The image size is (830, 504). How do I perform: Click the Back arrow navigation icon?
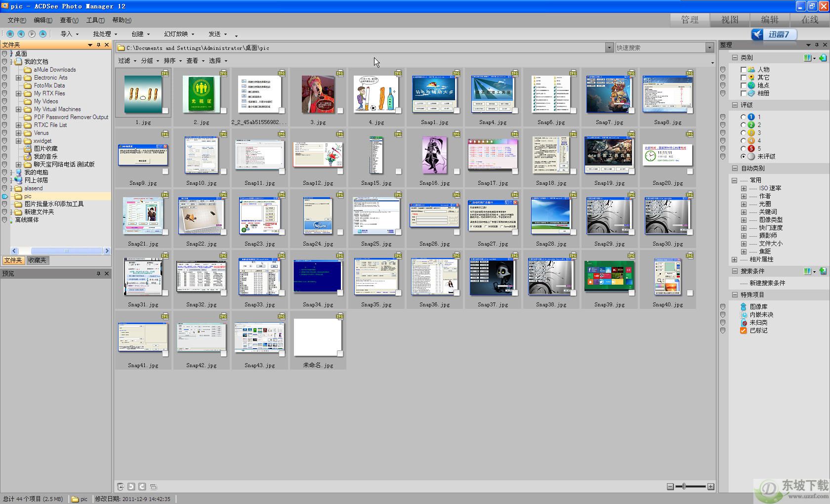click(21, 34)
